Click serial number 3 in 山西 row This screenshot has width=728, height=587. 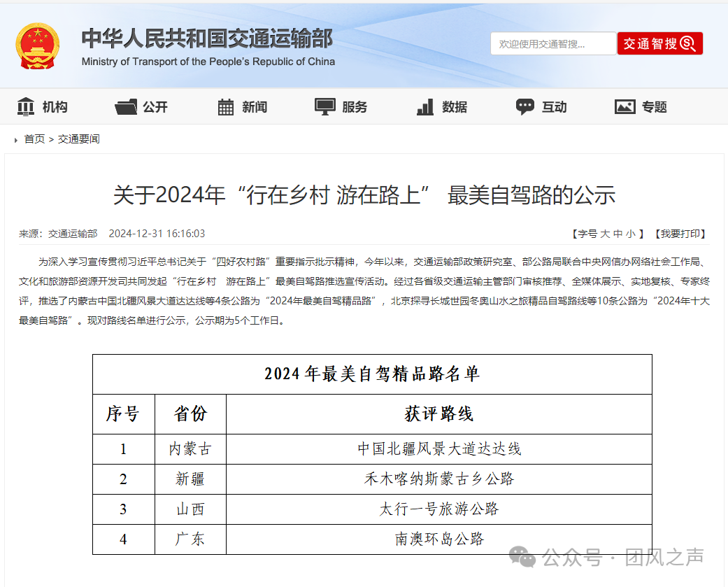pos(123,509)
